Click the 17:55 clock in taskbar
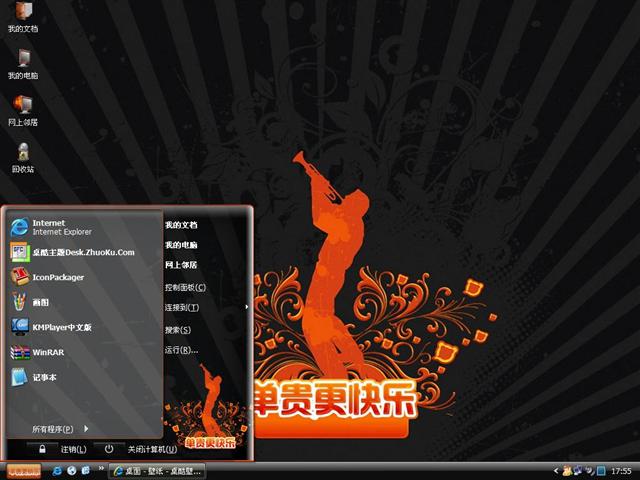This screenshot has height=480, width=640. (x=621, y=471)
